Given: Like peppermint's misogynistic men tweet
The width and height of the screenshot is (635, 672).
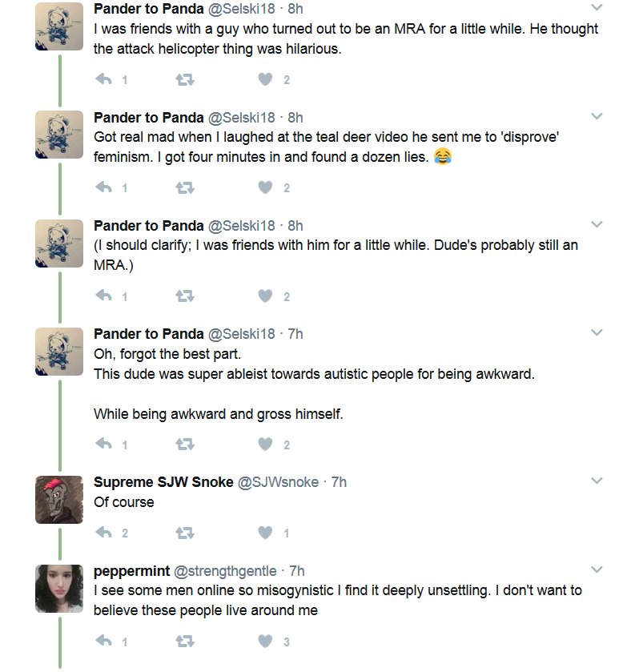Looking at the screenshot, I should (265, 641).
